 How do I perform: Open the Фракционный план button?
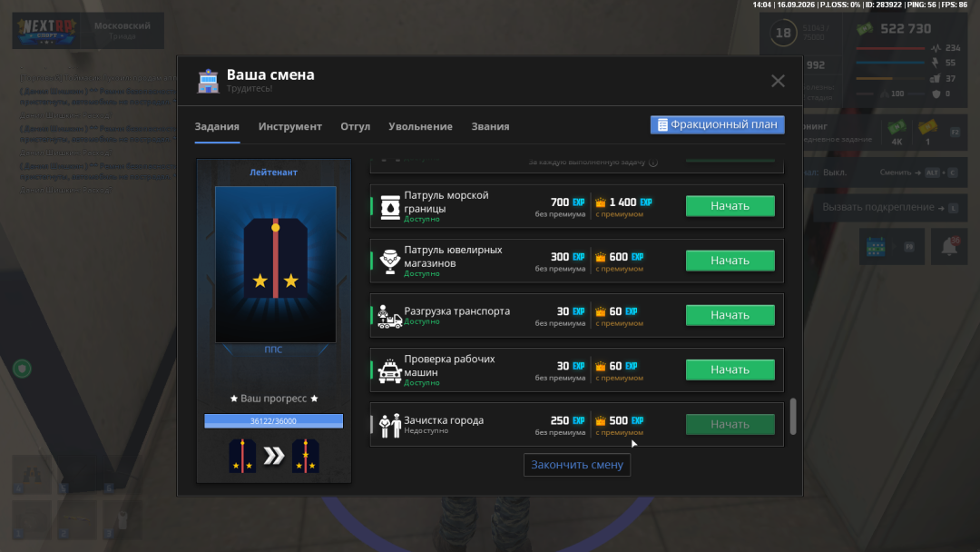(x=717, y=124)
